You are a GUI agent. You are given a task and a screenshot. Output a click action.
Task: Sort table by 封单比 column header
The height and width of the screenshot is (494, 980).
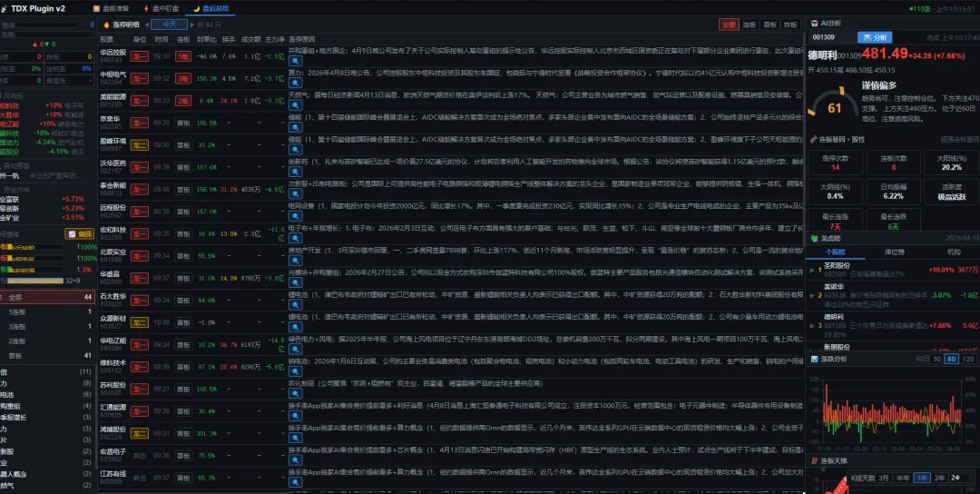point(206,39)
